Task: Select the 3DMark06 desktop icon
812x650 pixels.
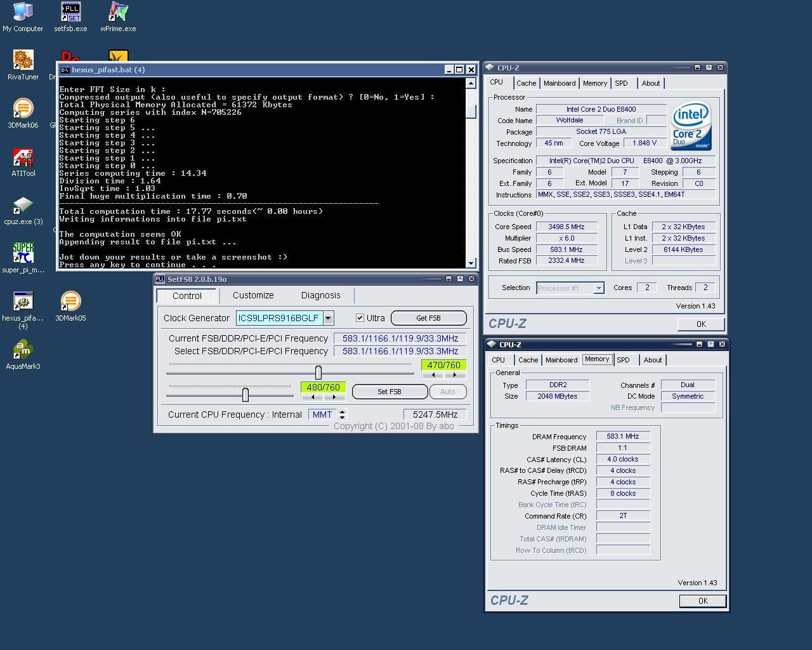Action: point(23,113)
